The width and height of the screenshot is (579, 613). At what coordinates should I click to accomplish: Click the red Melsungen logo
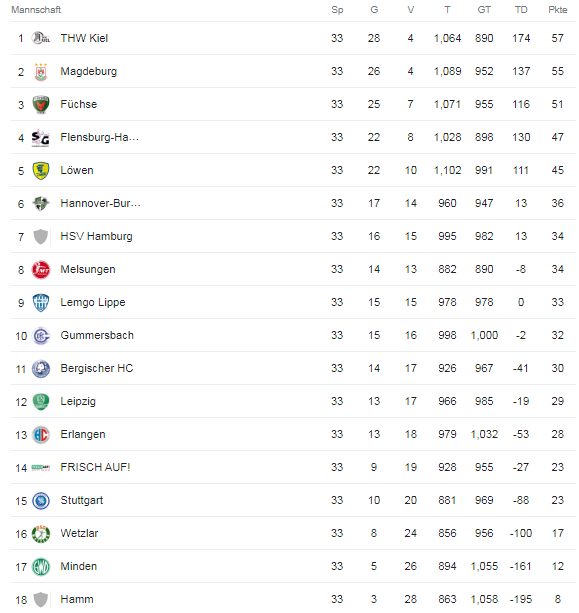[41, 269]
